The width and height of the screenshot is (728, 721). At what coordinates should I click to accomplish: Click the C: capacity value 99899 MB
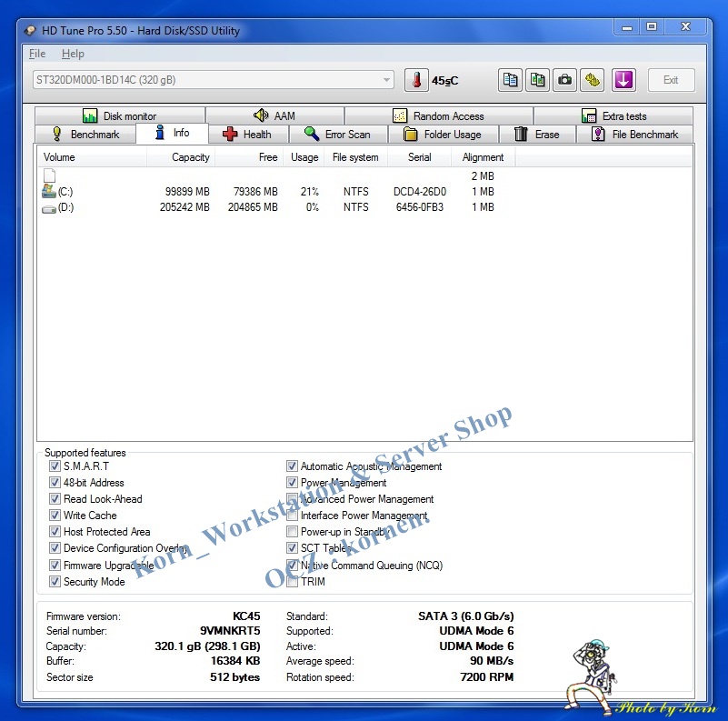coord(187,192)
